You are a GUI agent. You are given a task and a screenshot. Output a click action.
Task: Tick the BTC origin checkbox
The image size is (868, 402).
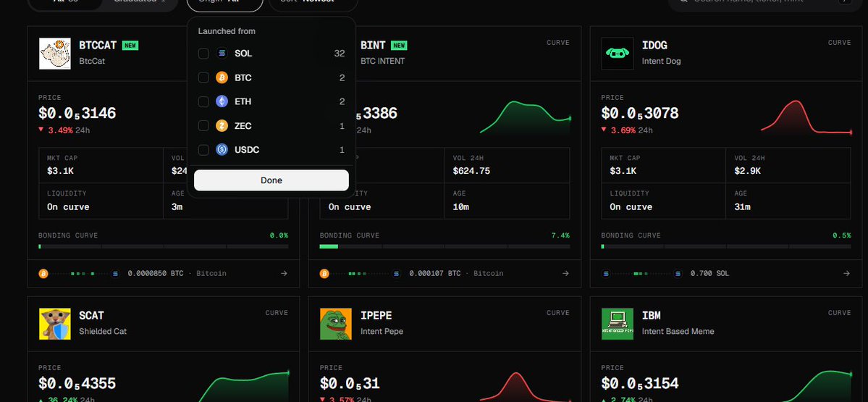pyautogui.click(x=203, y=78)
